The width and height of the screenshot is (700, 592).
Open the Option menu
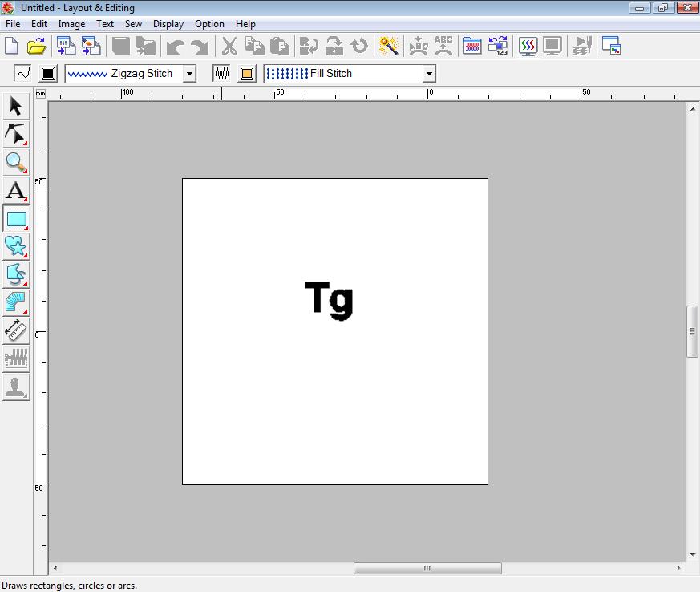click(209, 24)
